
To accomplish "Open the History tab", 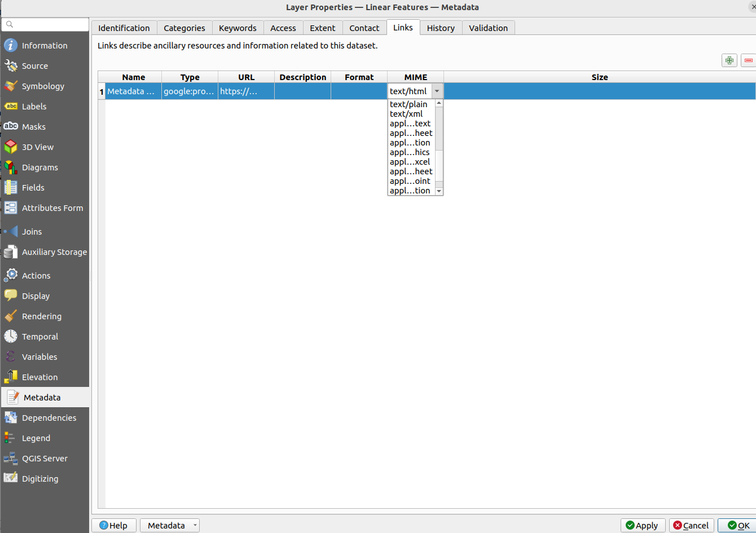I will click(441, 28).
